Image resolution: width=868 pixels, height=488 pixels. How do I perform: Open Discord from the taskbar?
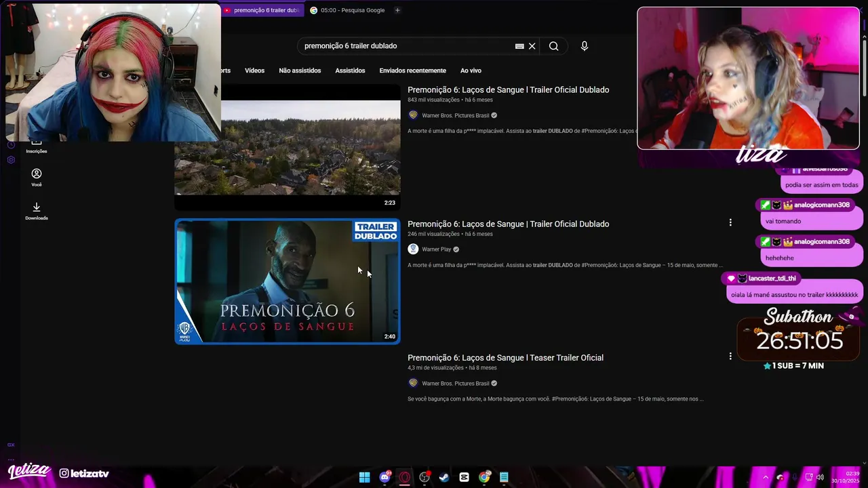385,477
